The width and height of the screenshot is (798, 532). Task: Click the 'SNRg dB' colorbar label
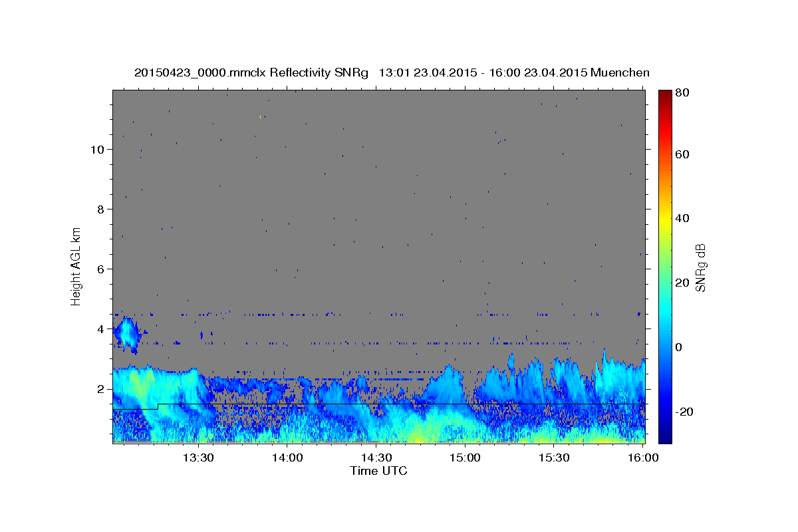click(x=700, y=267)
